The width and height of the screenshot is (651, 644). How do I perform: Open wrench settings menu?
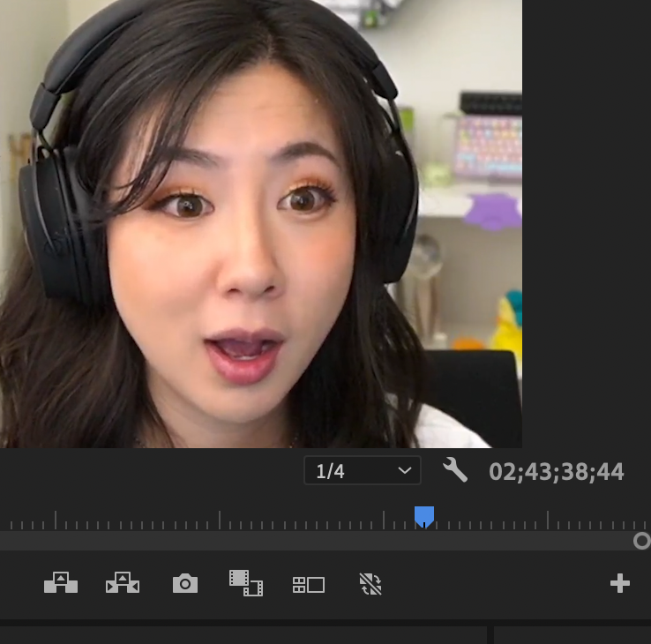click(455, 470)
